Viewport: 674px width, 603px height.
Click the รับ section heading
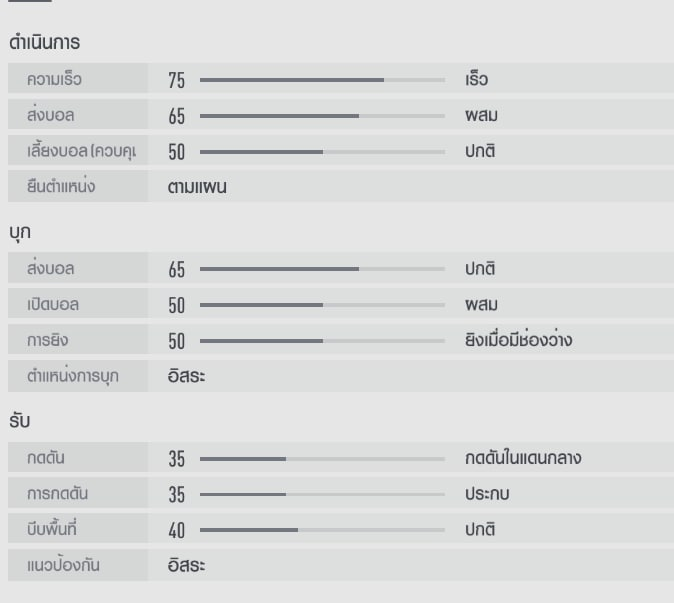(20, 422)
